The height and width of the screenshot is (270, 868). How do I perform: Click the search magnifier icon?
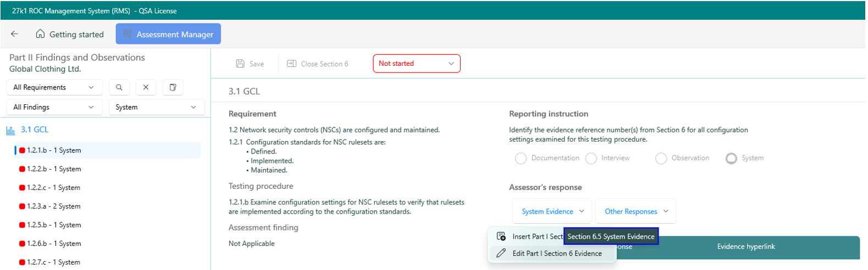tap(119, 87)
